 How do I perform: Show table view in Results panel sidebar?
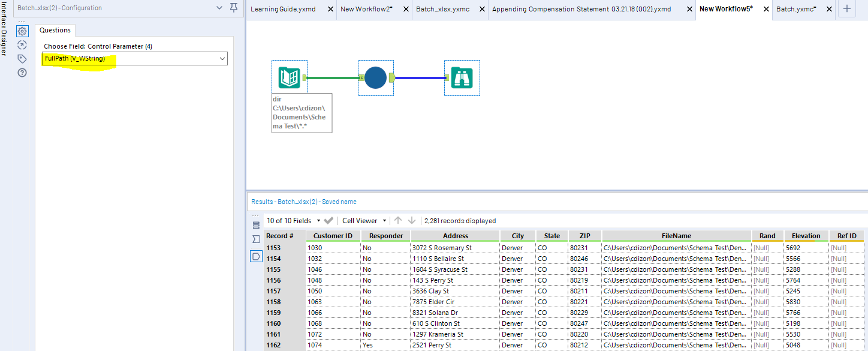tap(256, 225)
